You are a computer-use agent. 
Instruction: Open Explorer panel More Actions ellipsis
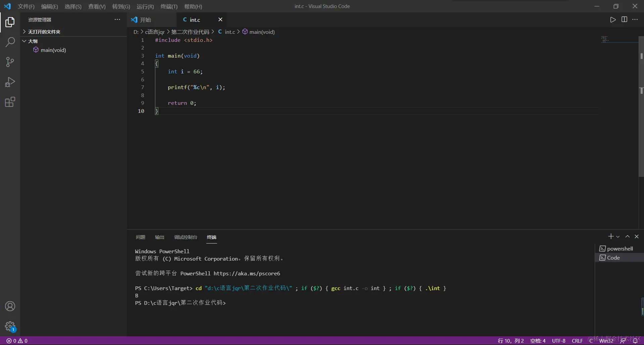[117, 19]
